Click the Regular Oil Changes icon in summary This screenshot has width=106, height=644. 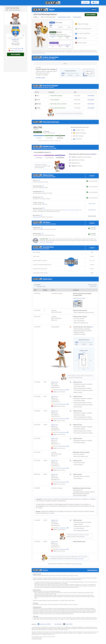[x=76, y=24]
